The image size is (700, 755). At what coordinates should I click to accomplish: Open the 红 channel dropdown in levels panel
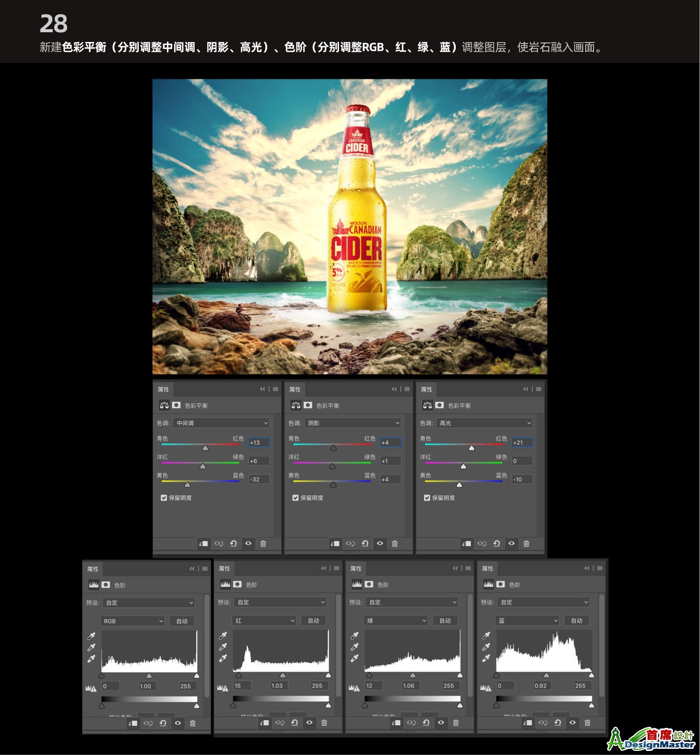click(x=264, y=620)
